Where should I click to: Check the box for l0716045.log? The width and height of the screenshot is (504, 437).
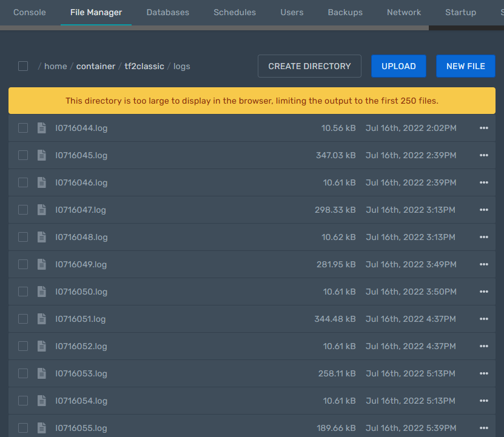23,155
